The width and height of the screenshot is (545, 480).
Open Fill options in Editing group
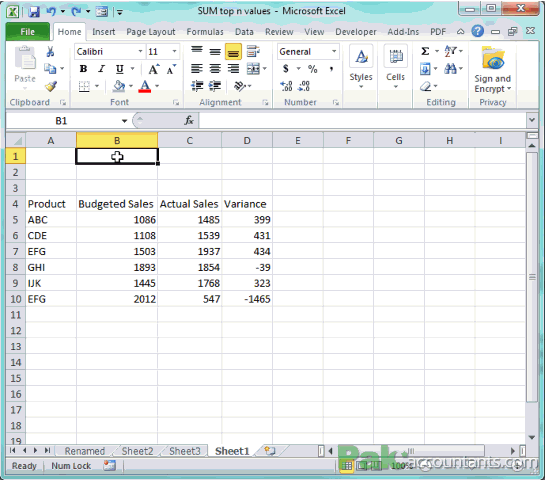425,69
